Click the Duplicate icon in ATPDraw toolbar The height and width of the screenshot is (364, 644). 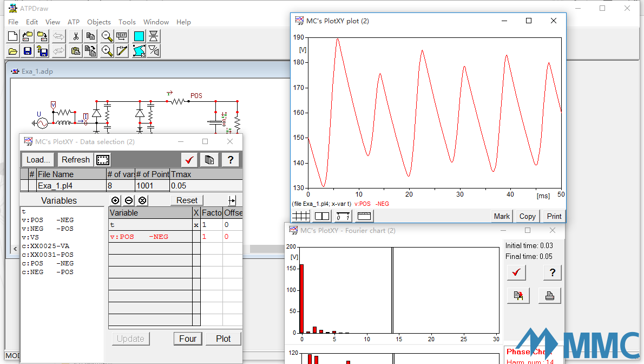[x=91, y=51]
